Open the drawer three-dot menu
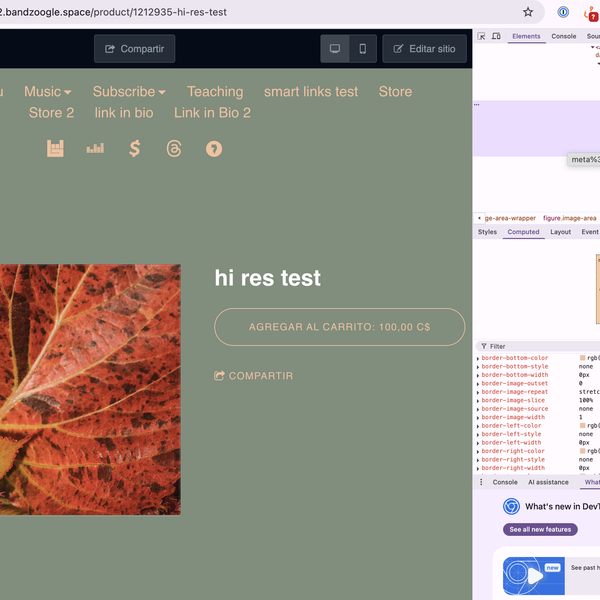The height and width of the screenshot is (600, 600). pos(481,482)
